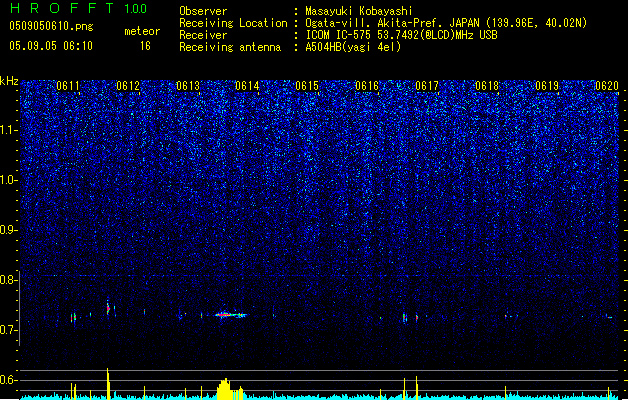Click the 1.0 kHz axis label
This screenshot has width=629, height=400.
(x=8, y=180)
